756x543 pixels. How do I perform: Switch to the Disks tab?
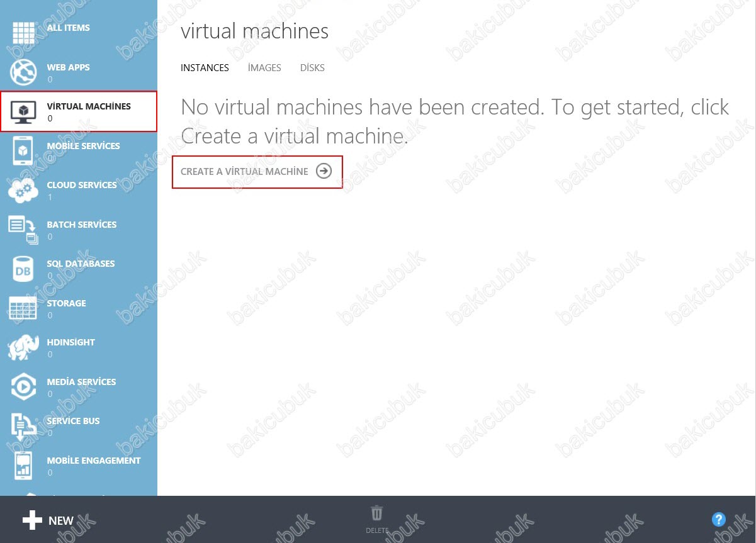point(312,68)
